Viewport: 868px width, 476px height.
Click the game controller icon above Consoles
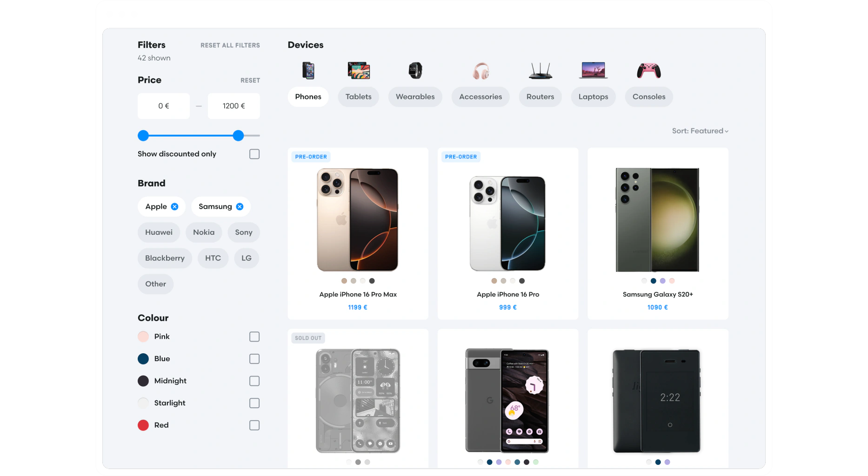click(649, 71)
